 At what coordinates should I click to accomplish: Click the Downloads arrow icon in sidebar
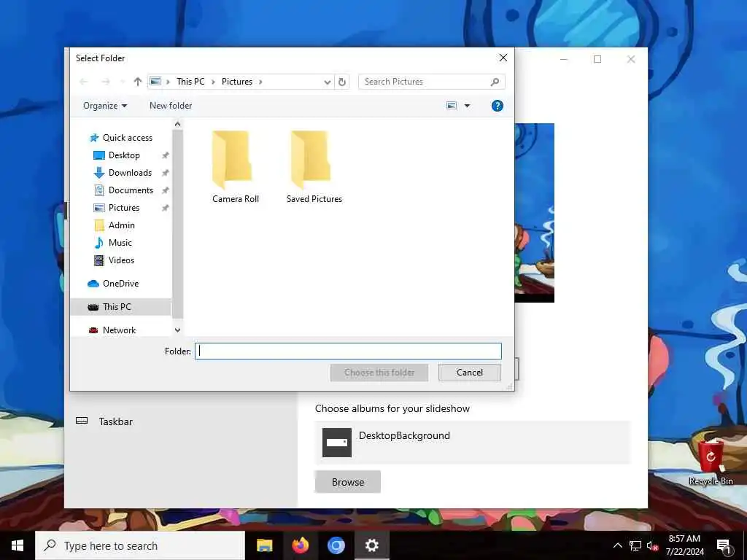pos(99,173)
